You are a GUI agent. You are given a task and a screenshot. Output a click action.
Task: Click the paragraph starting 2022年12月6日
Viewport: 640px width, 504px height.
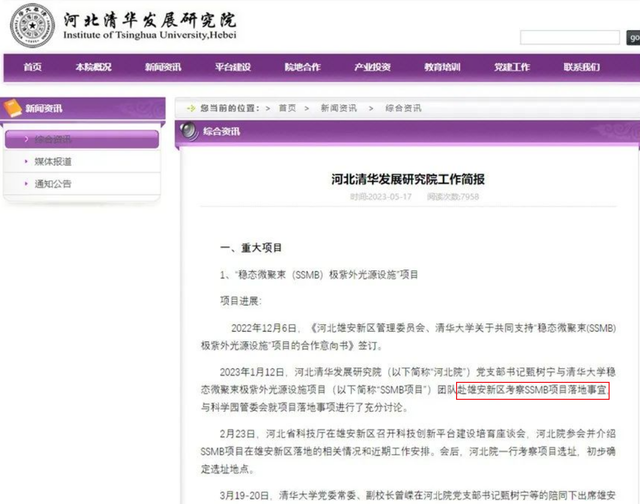click(408, 337)
